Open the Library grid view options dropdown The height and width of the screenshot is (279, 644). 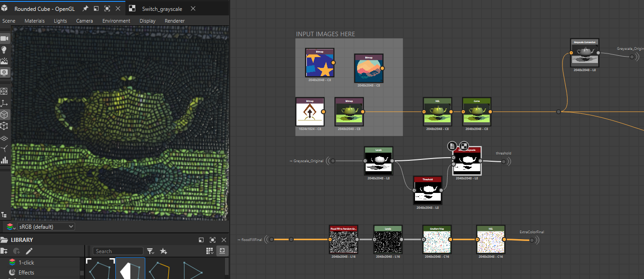point(210,251)
